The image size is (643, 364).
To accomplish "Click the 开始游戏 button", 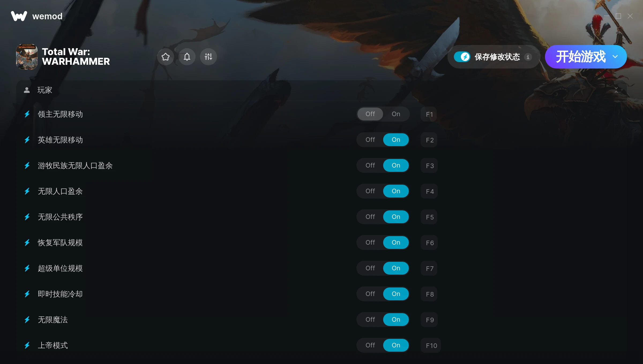I will click(x=581, y=57).
